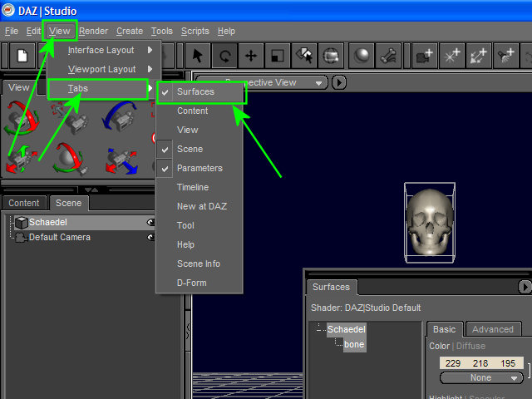Click the spot render region tool

tap(331, 56)
